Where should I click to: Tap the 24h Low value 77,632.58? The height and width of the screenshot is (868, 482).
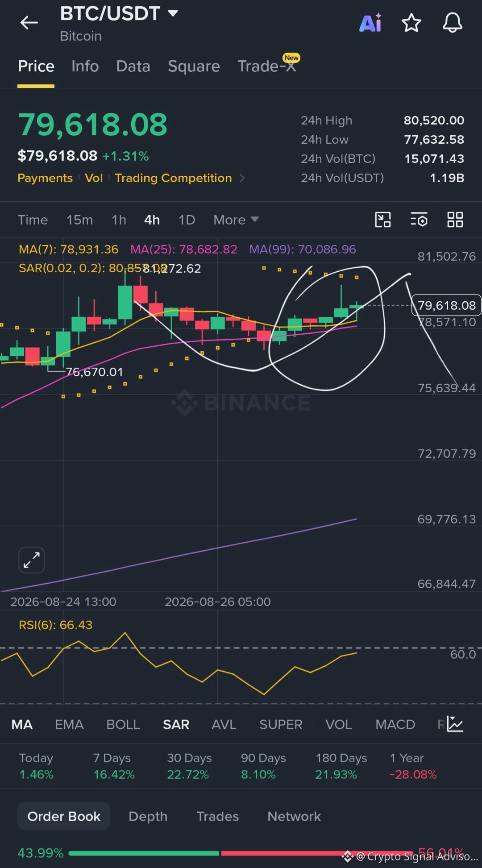click(434, 140)
